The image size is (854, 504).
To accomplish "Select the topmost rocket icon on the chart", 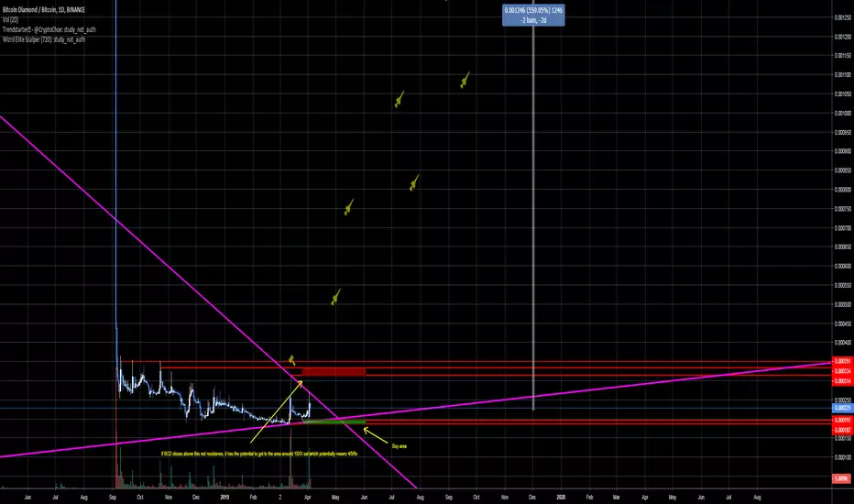I will (465, 80).
